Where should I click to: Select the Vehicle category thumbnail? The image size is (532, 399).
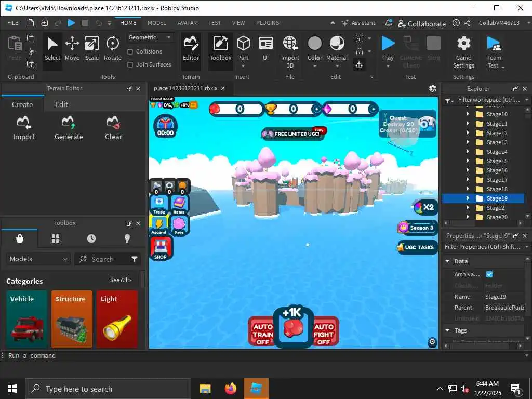pyautogui.click(x=26, y=319)
